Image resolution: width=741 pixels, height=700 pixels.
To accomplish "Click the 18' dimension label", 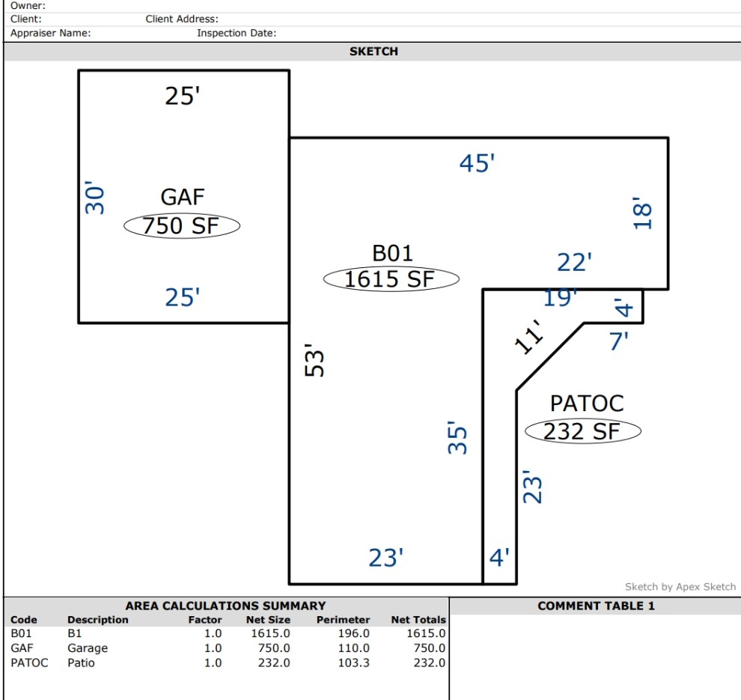I will 643,213.
